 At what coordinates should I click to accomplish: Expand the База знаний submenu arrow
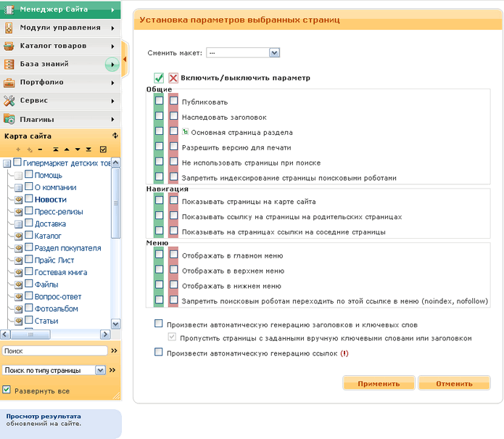tap(112, 65)
